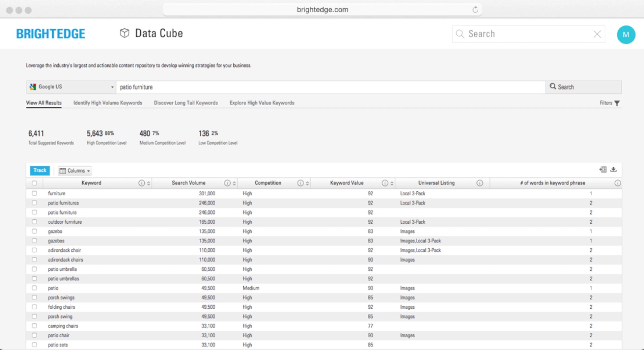The image size is (644, 350).
Task: Check the box for folding chairs row
Action: 34,307
